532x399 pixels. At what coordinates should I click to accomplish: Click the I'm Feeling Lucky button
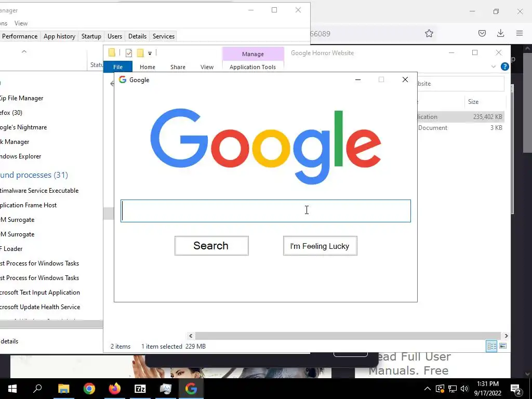(320, 246)
